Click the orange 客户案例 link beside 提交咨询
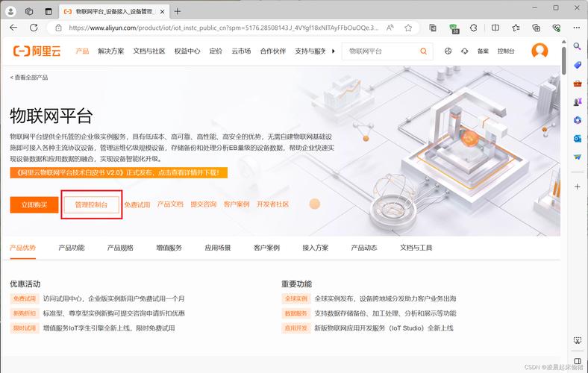Viewport: 588px width, 373px height. click(x=237, y=204)
